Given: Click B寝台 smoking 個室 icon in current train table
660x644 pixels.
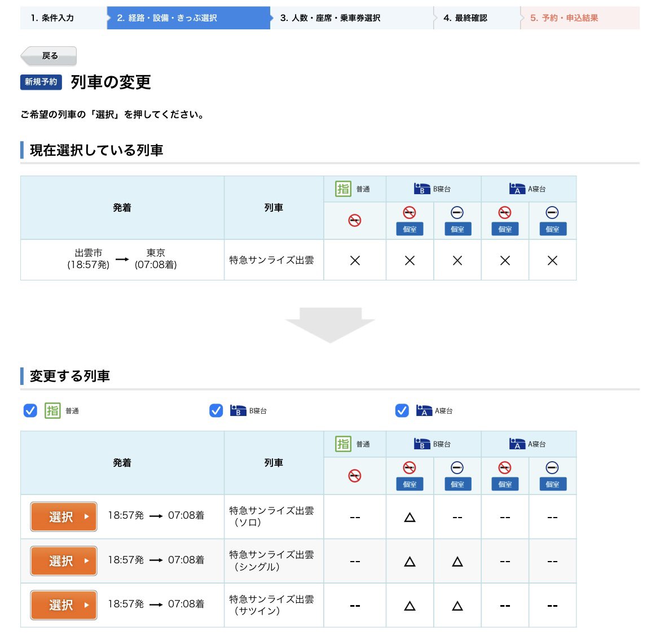Looking at the screenshot, I should click(x=457, y=220).
